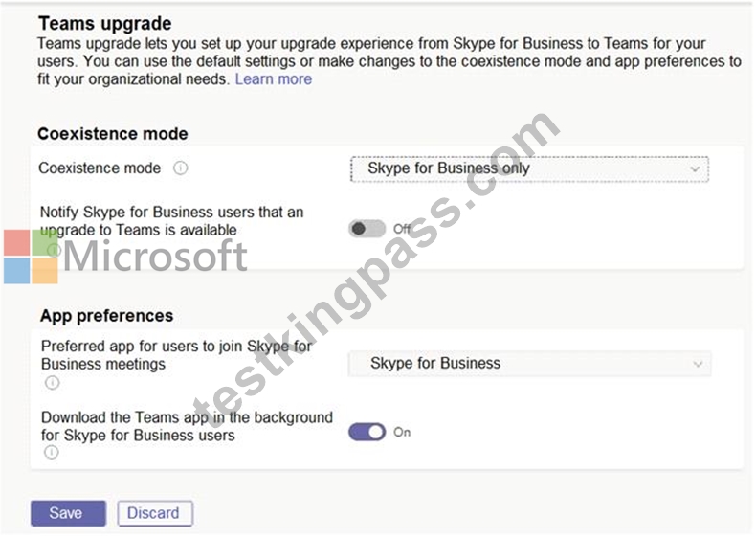Click the Coexistence mode section heading

(x=113, y=134)
